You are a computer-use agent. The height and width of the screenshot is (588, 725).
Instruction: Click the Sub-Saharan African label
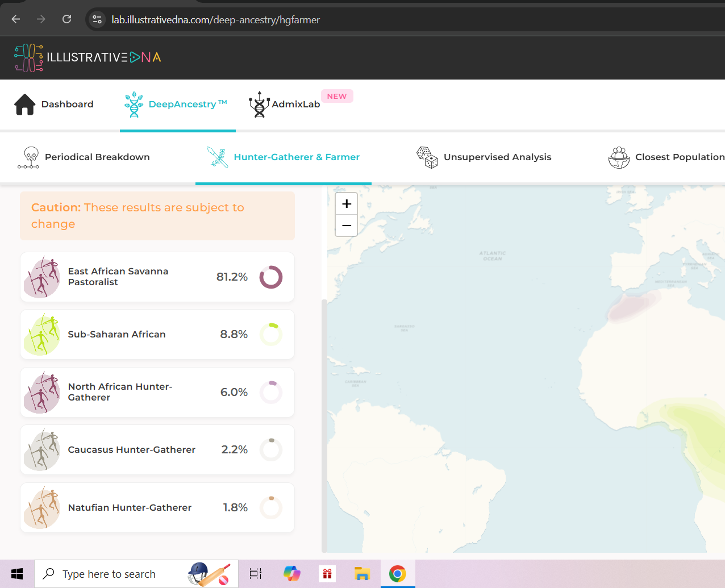click(117, 335)
